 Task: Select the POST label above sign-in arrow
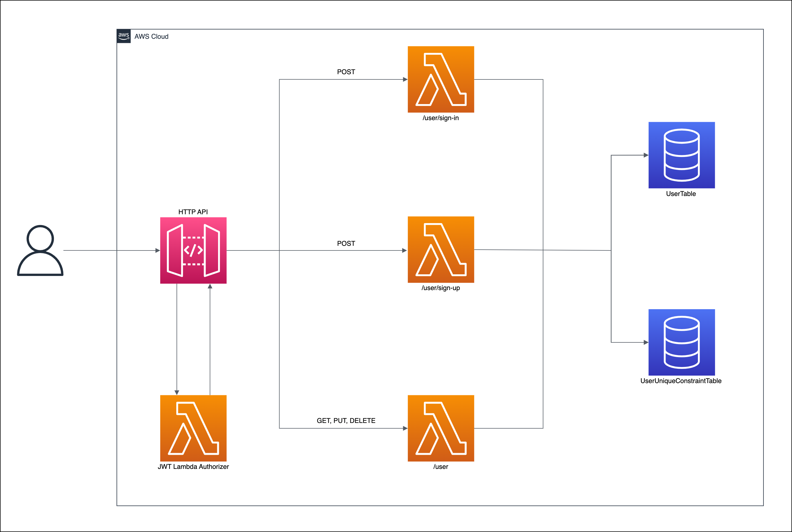pyautogui.click(x=346, y=72)
